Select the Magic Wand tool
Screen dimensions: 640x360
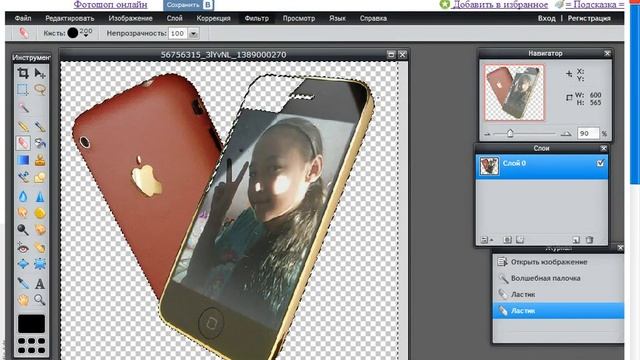[x=23, y=107]
